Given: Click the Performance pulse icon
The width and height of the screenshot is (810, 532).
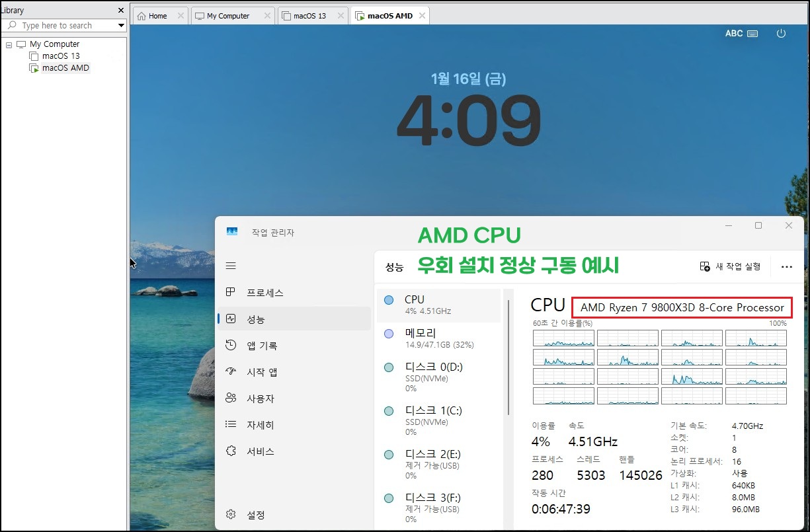Looking at the screenshot, I should 231,319.
